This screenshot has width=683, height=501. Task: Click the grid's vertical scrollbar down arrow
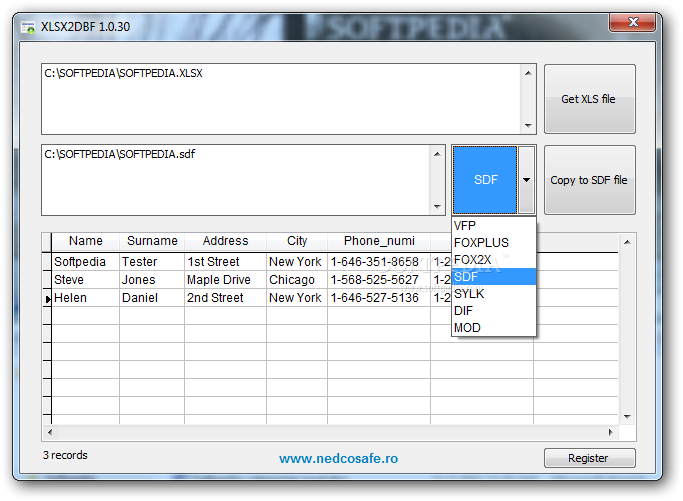pyautogui.click(x=627, y=417)
